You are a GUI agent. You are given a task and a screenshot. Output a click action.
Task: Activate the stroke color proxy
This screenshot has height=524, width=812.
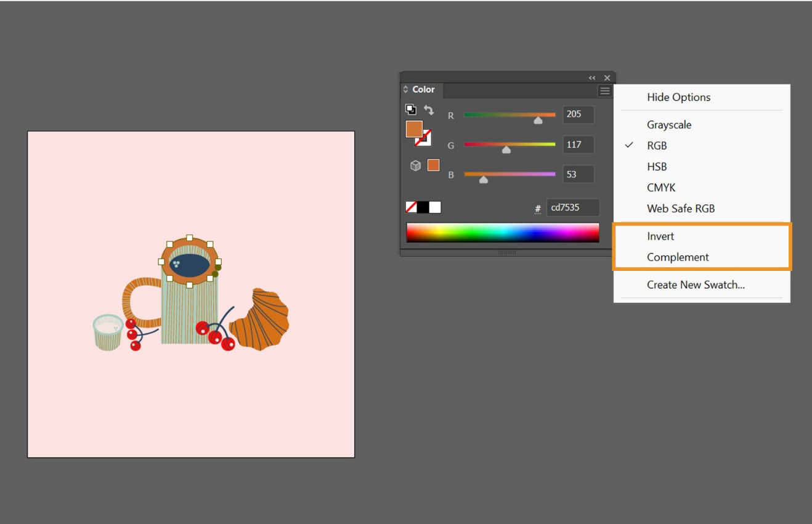(x=425, y=141)
